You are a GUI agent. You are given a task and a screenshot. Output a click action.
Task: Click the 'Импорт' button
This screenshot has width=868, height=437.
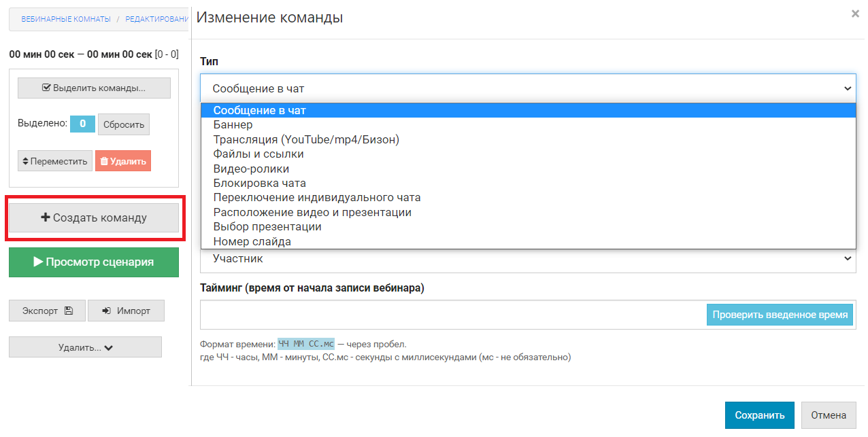[x=126, y=311]
